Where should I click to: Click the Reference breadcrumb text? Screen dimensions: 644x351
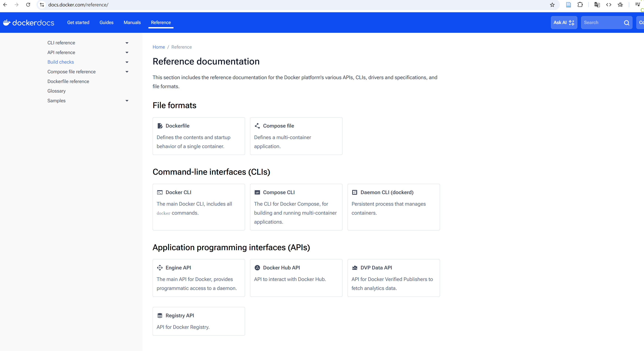(182, 47)
